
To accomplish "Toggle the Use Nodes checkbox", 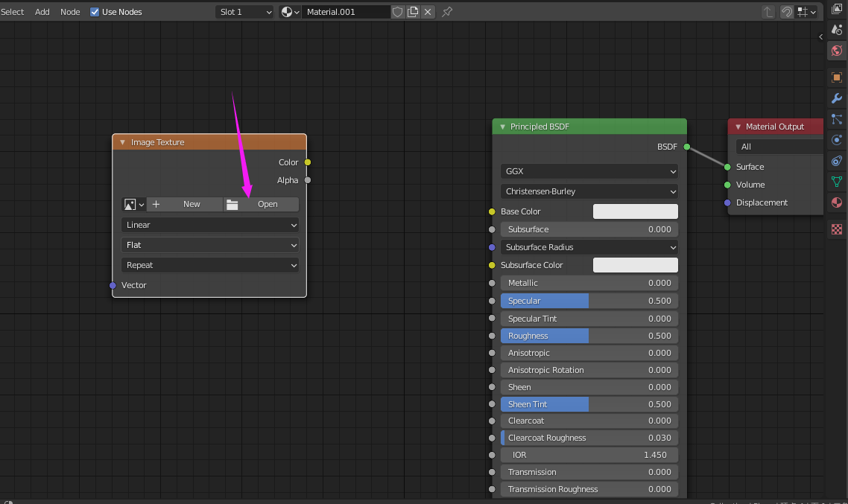I will pos(95,12).
